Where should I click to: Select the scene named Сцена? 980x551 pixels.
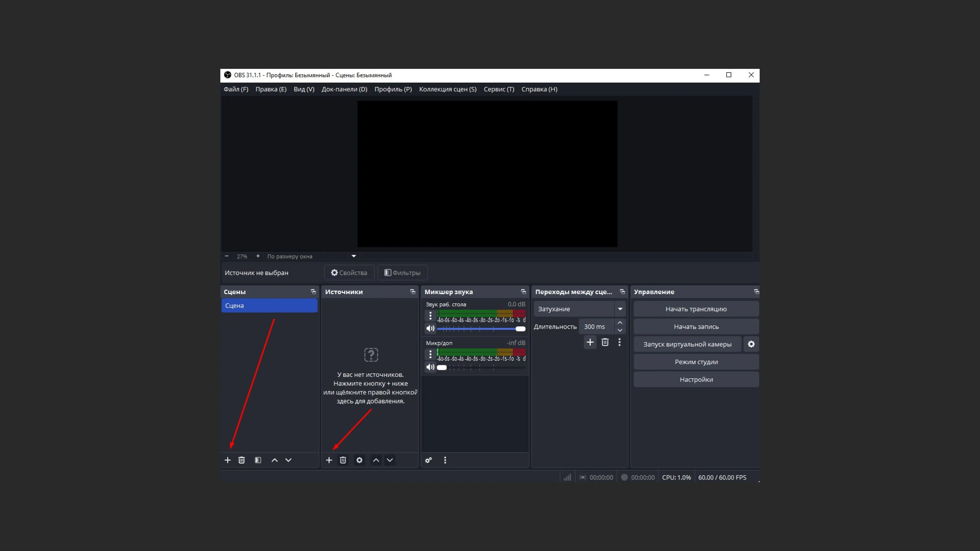(x=269, y=305)
